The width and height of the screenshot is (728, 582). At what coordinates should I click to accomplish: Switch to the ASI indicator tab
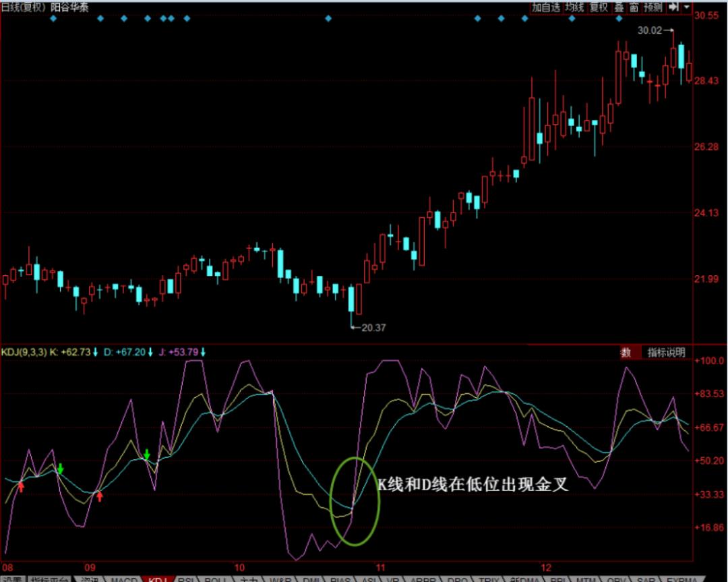(x=369, y=579)
